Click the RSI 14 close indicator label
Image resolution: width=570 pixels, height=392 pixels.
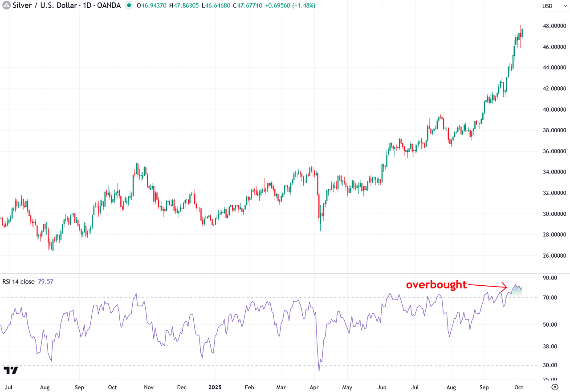pos(18,282)
